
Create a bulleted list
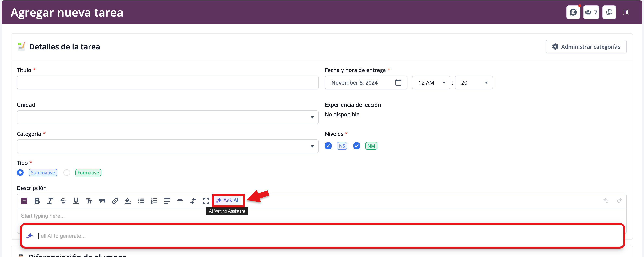tap(141, 200)
